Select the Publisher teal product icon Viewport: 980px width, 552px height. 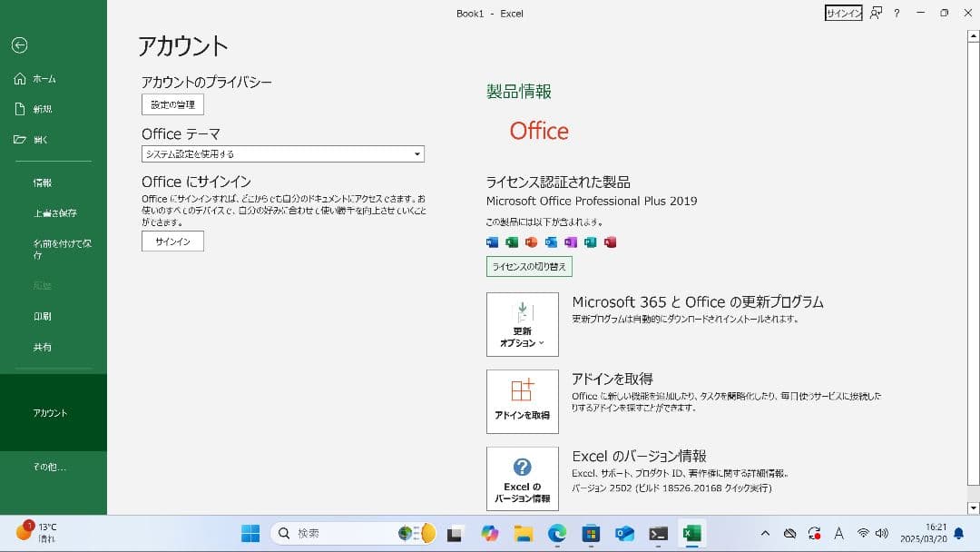click(x=590, y=242)
